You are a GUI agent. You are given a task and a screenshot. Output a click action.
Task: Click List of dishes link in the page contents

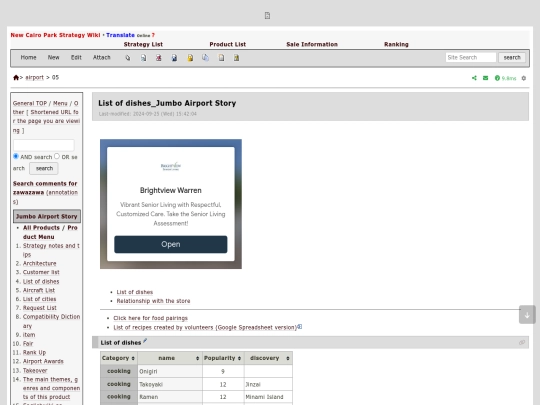tap(135, 292)
